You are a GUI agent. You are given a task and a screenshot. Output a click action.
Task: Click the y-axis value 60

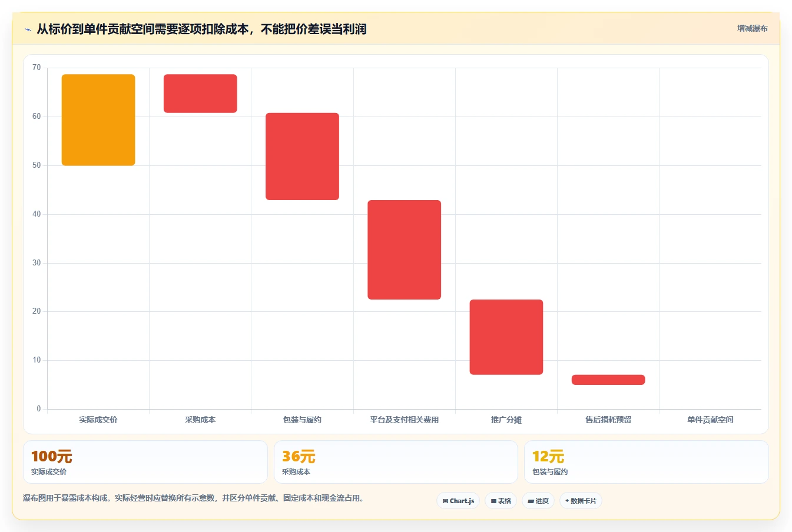tap(37, 117)
